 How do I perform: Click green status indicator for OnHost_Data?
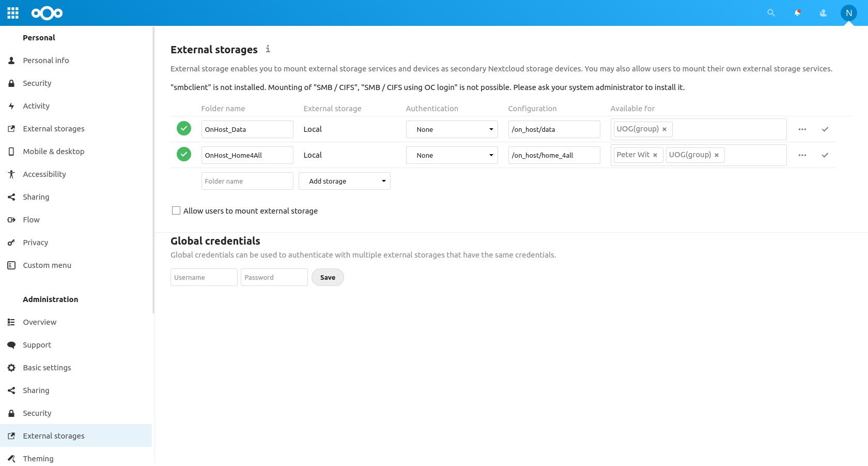point(184,128)
